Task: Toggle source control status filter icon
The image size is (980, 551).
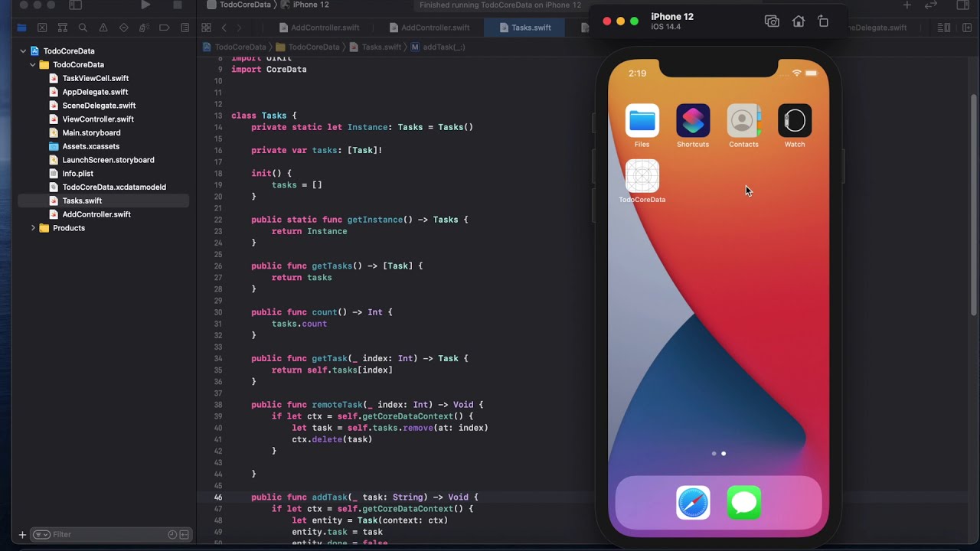Action: (185, 535)
